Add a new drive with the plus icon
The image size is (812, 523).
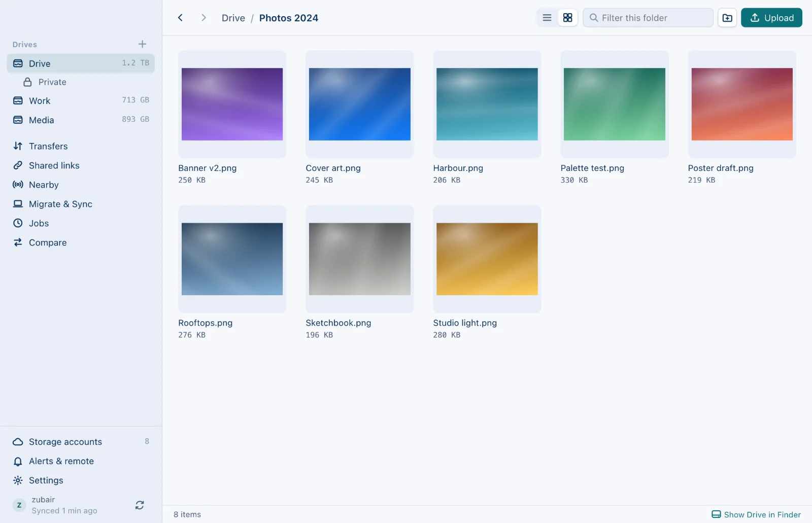coord(142,44)
